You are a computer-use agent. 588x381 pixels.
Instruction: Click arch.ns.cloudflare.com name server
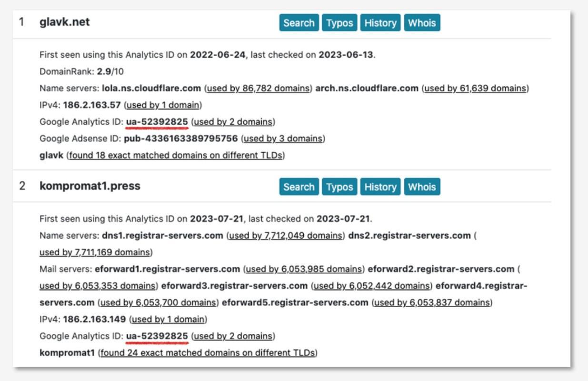coord(367,88)
